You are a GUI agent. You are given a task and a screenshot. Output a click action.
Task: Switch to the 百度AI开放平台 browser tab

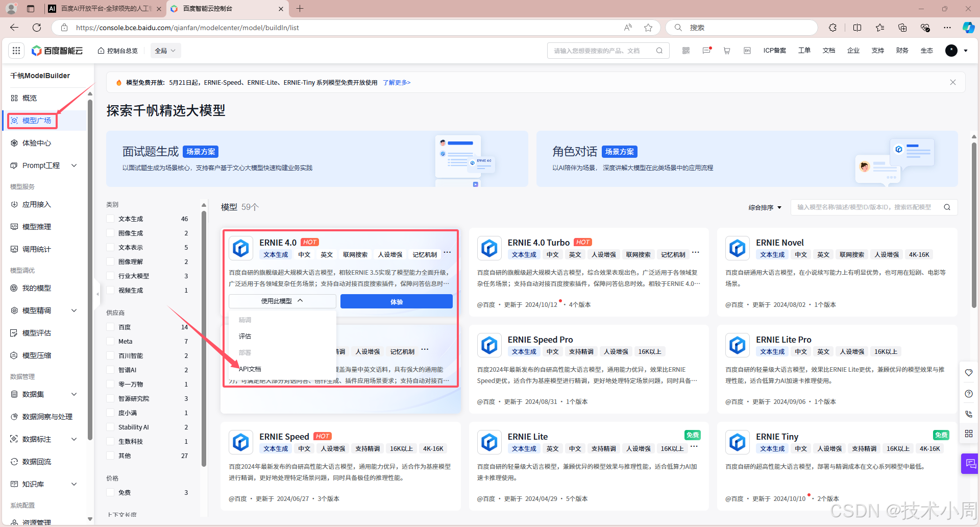coord(106,9)
